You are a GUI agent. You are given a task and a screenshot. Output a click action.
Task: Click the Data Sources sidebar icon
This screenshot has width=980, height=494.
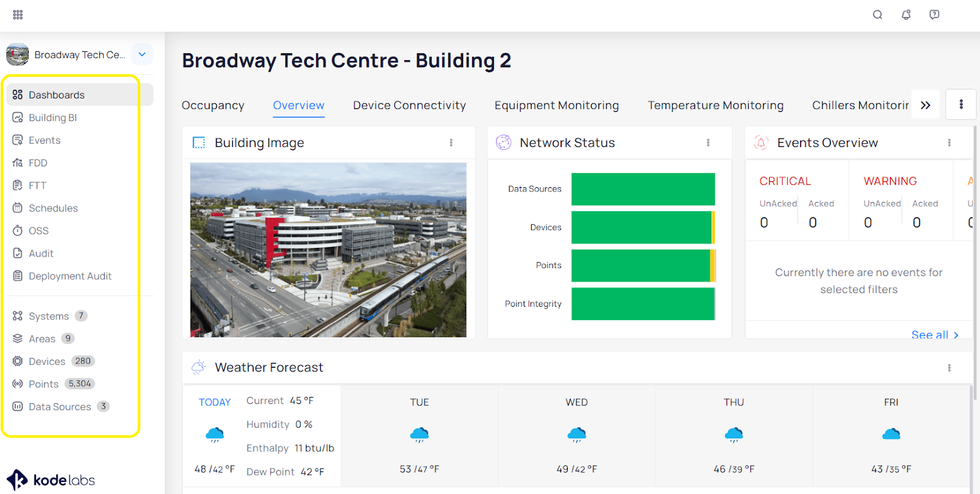18,406
